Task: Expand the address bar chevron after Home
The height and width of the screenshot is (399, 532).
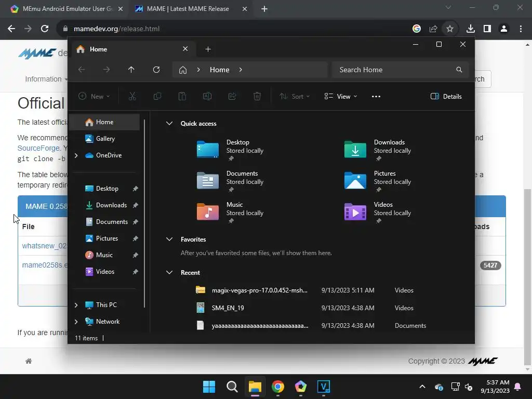Action: [241, 70]
